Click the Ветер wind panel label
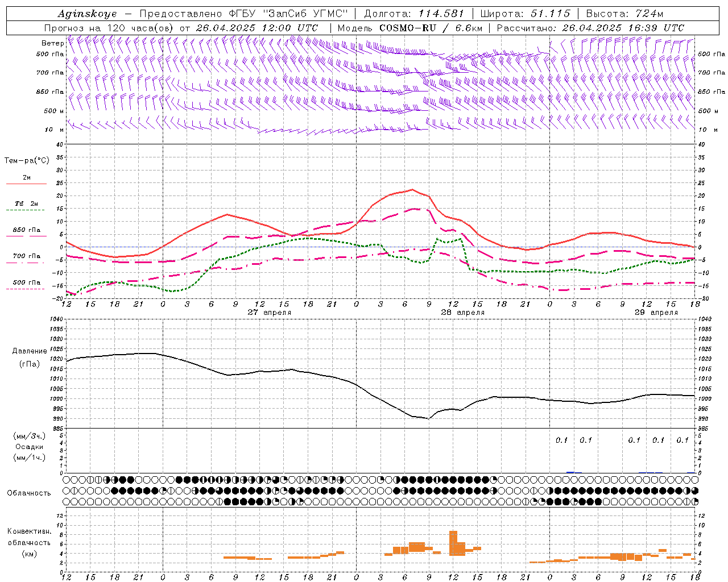The image size is (728, 582). click(x=52, y=43)
